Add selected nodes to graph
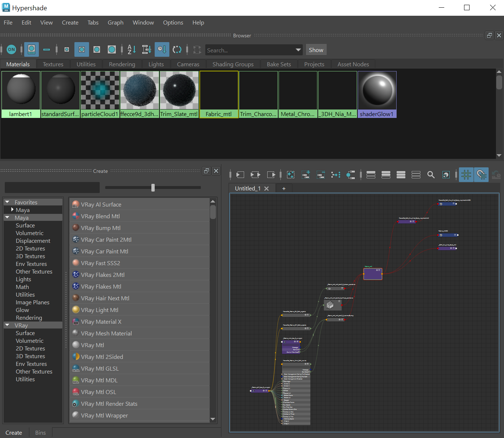 click(x=306, y=175)
